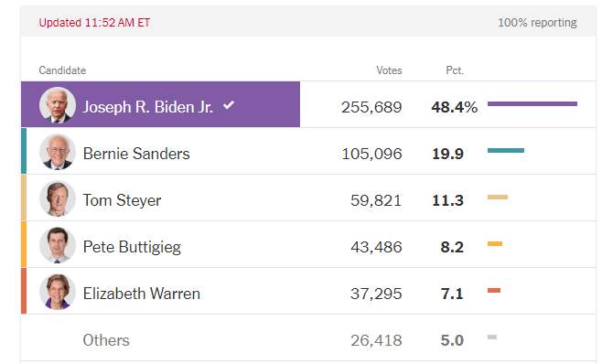Click Sanders' teal percentage bar
The height and width of the screenshot is (364, 602).
[x=506, y=151]
